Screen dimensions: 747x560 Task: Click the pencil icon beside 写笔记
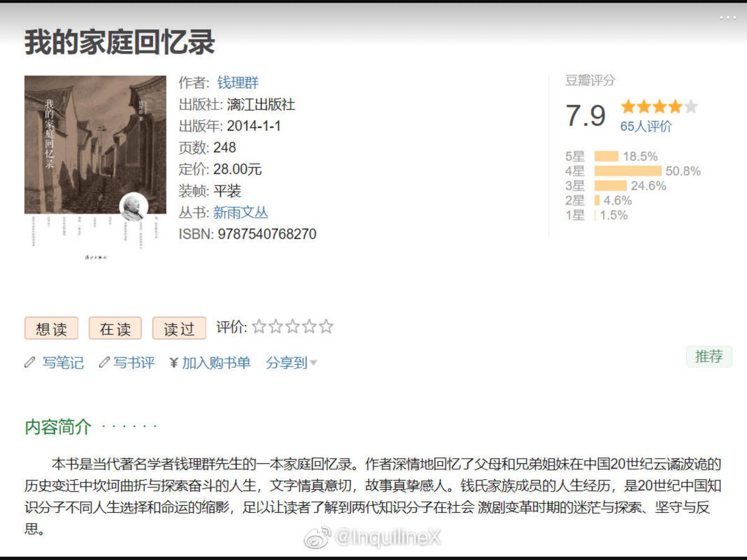click(29, 362)
